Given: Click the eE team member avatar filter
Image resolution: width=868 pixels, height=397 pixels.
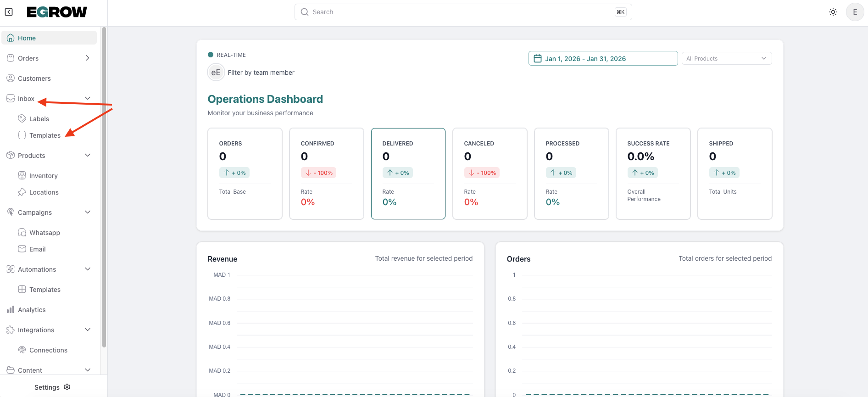Looking at the screenshot, I should (216, 73).
